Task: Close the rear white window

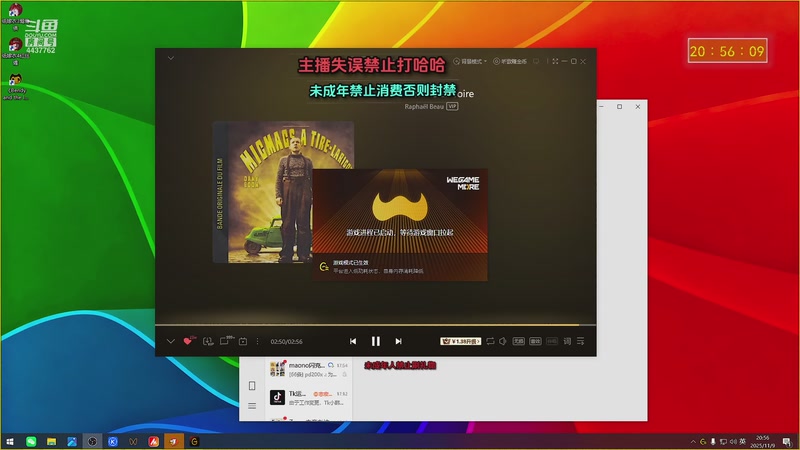Action: [x=638, y=107]
